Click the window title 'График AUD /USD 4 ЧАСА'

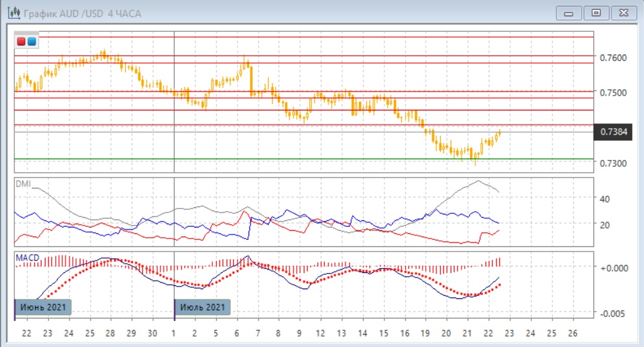(82, 14)
